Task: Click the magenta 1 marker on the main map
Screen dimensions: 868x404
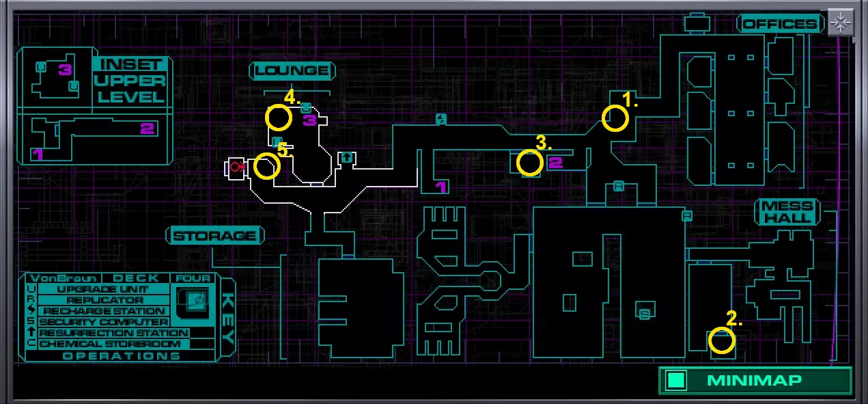Action: [441, 186]
